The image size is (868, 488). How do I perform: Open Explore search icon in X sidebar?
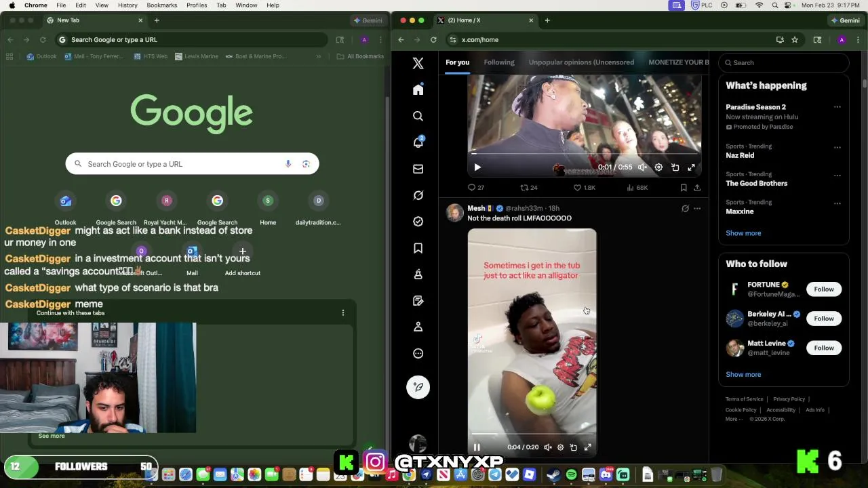pyautogui.click(x=418, y=116)
